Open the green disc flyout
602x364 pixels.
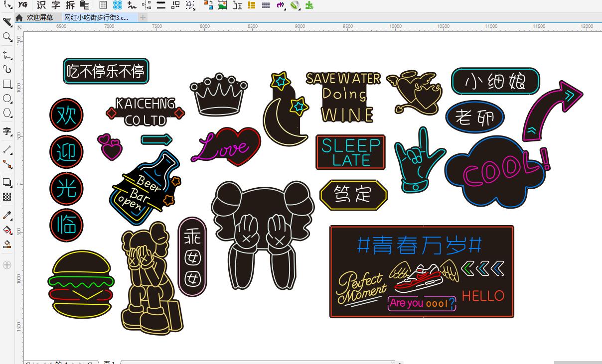coord(295,5)
